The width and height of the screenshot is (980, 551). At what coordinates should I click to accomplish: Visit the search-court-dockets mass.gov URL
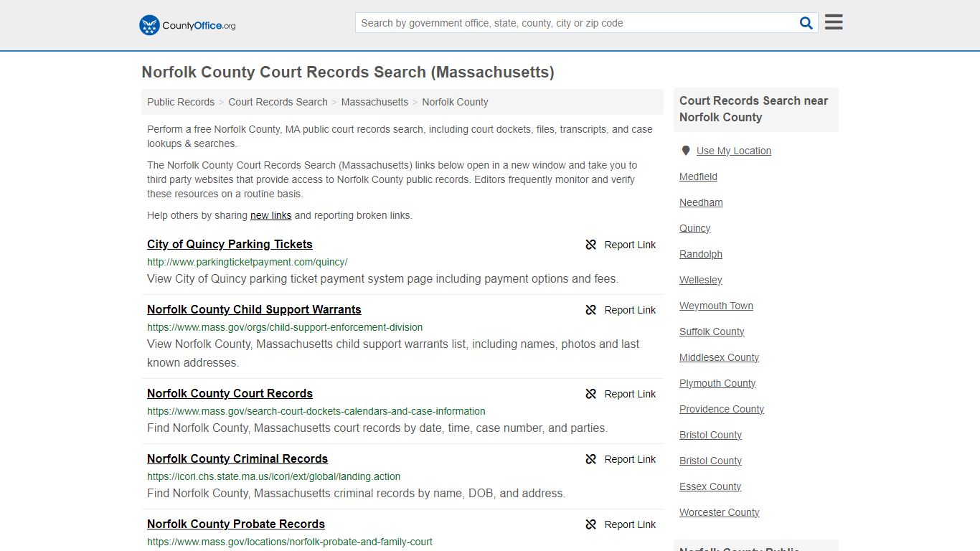click(316, 411)
